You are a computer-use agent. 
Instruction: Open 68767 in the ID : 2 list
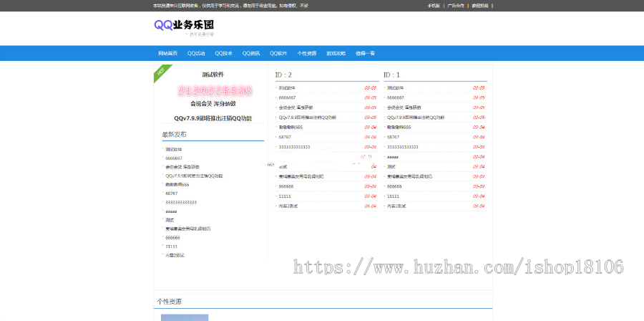[285, 138]
